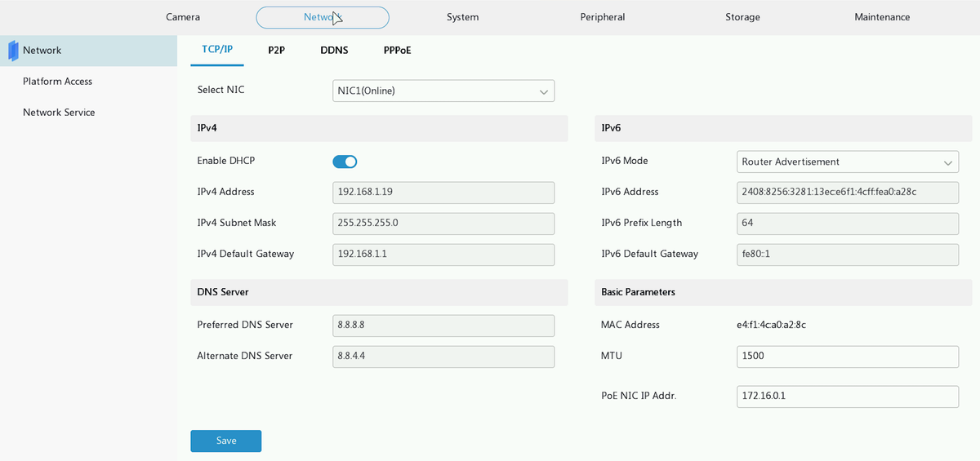Click the Enable DHCP label

(x=226, y=161)
